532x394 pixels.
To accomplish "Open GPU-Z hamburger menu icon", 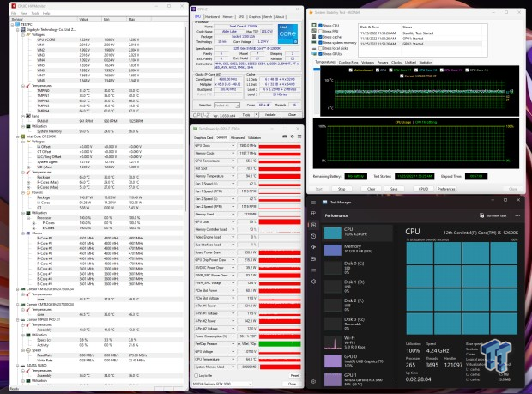I will click(x=299, y=136).
